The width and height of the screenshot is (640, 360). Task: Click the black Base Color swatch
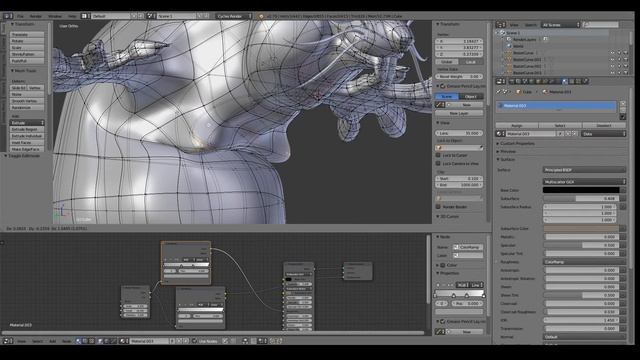[x=581, y=190]
